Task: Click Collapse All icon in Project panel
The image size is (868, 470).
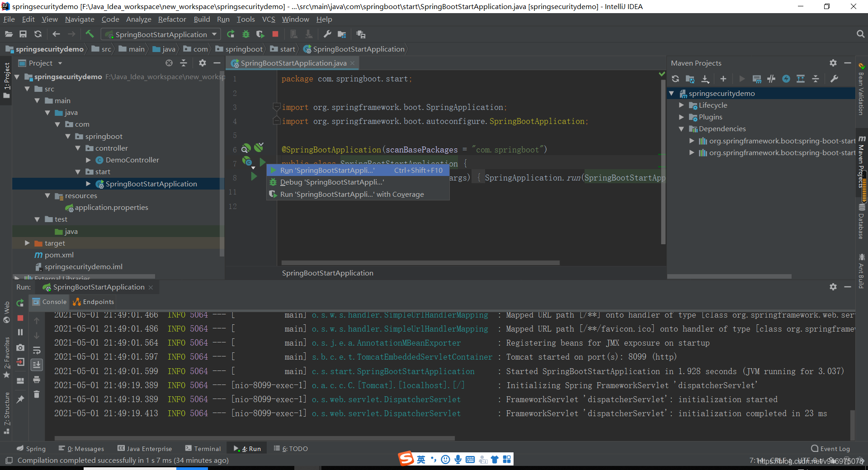Action: click(184, 63)
